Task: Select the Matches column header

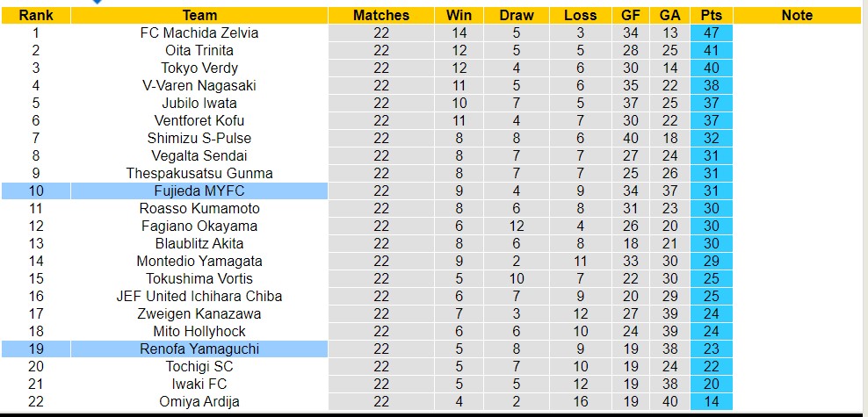Action: click(x=381, y=15)
